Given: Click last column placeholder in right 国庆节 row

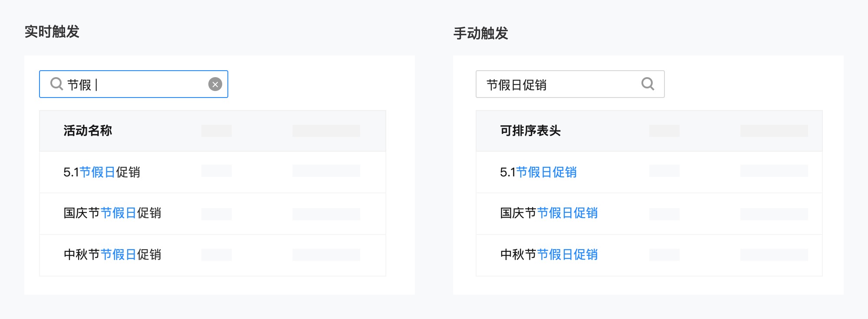Looking at the screenshot, I should [774, 214].
